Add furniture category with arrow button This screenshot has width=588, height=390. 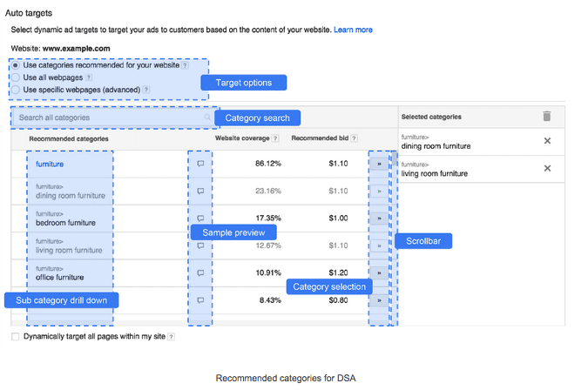click(x=379, y=164)
